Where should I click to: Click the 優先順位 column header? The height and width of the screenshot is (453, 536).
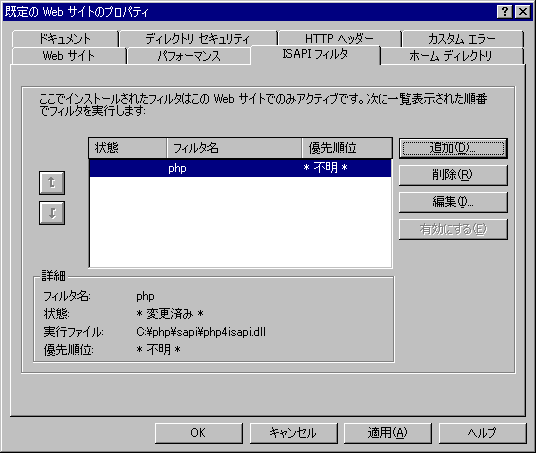pyautogui.click(x=347, y=148)
